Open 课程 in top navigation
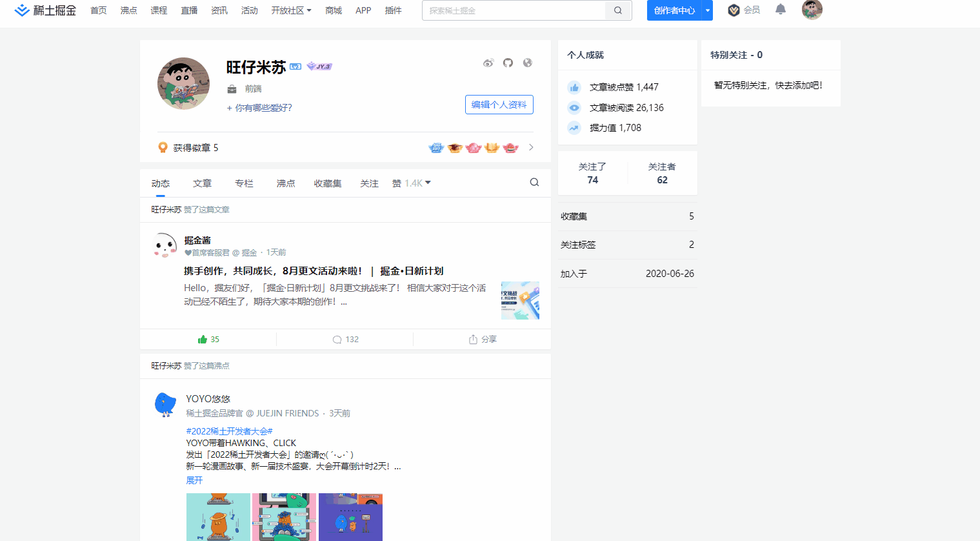Viewport: 980px width, 541px height. [159, 10]
